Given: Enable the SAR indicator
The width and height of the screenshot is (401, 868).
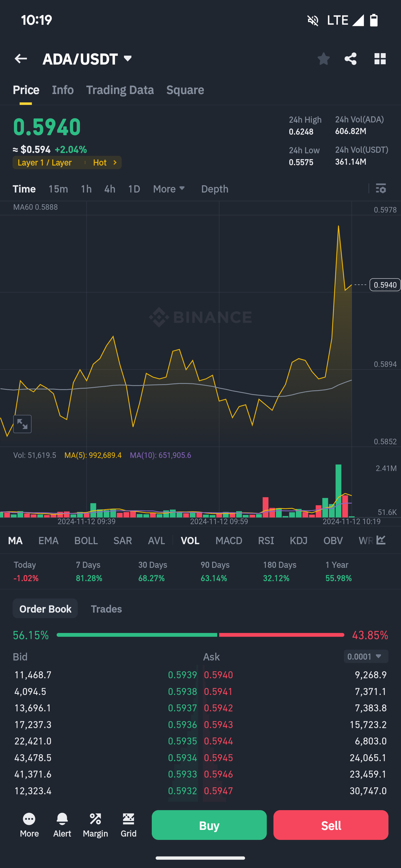Looking at the screenshot, I should click(123, 541).
